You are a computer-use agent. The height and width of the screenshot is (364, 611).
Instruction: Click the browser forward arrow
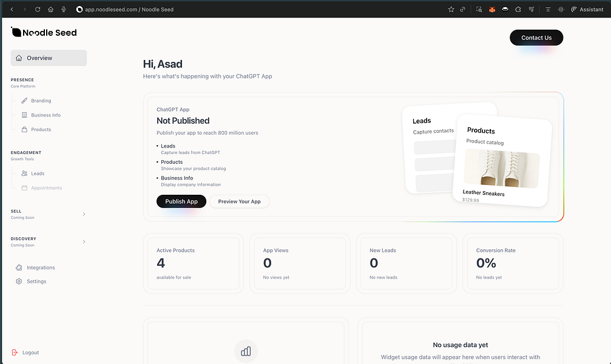(24, 9)
